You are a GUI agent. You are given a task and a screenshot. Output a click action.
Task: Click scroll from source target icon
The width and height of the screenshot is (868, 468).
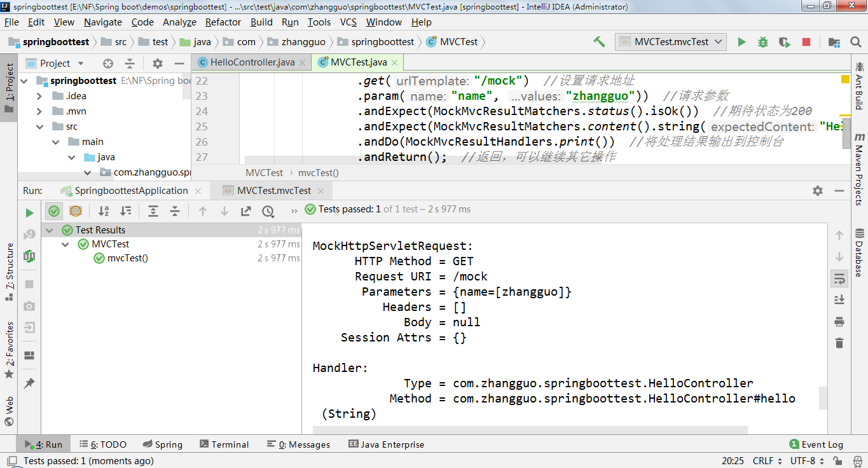pos(108,64)
